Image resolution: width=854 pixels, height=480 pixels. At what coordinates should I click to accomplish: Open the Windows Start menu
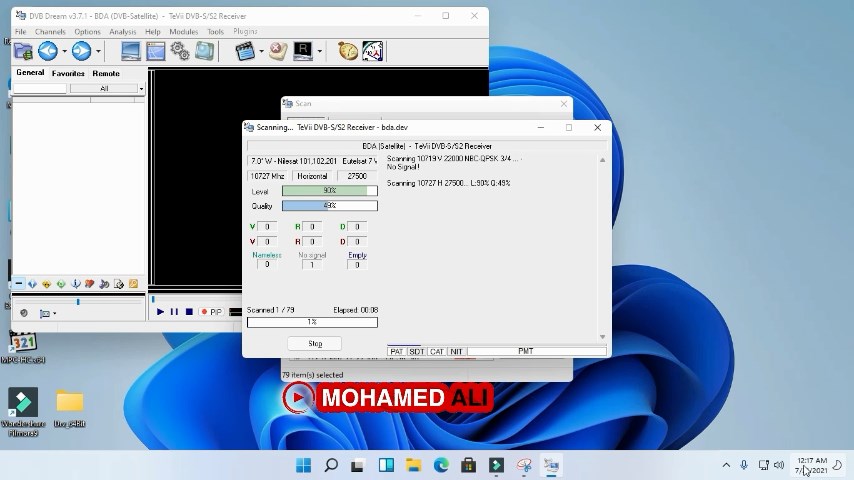[303, 465]
